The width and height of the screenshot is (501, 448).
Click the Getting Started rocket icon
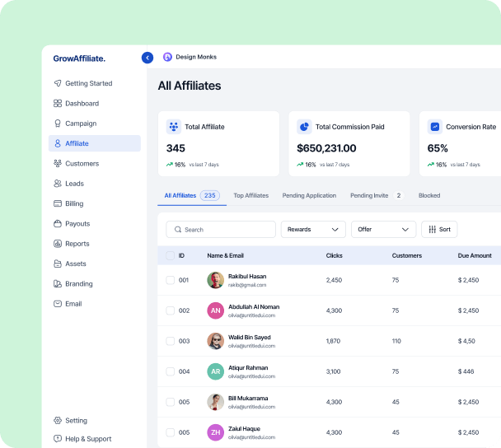(x=58, y=83)
